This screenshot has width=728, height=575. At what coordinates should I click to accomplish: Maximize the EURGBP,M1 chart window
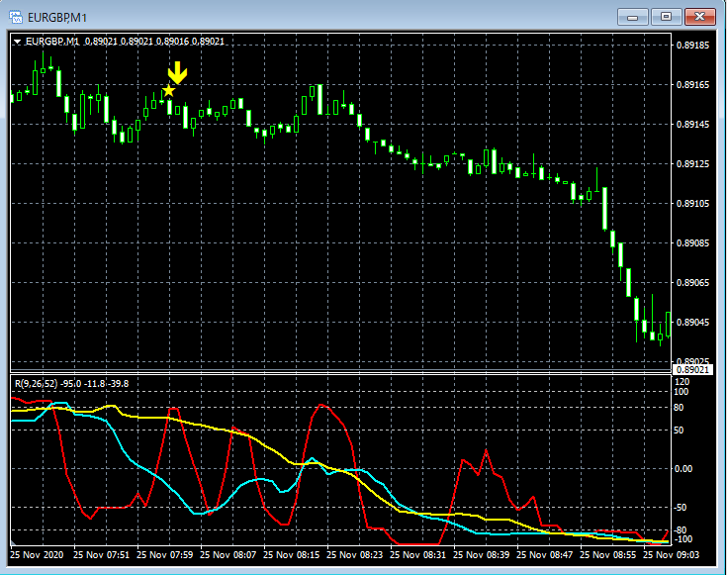[666, 17]
